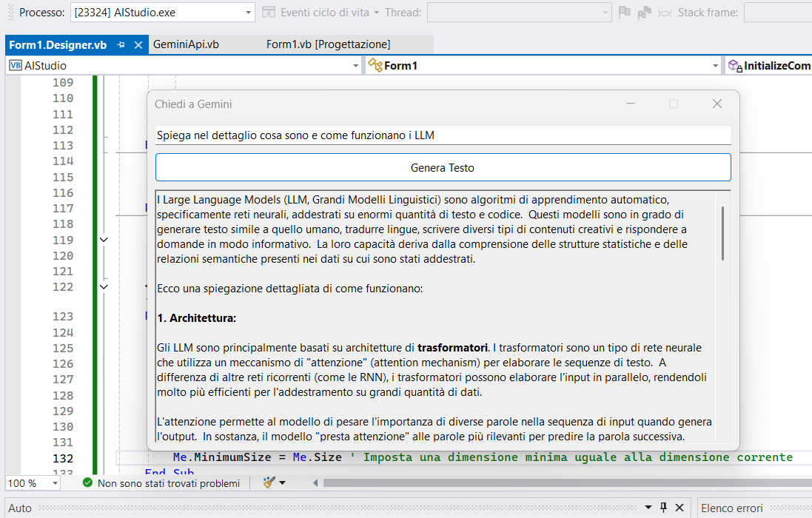Image resolution: width=812 pixels, height=518 pixels.
Task: Select the Elenco errori panel
Action: pos(732,508)
